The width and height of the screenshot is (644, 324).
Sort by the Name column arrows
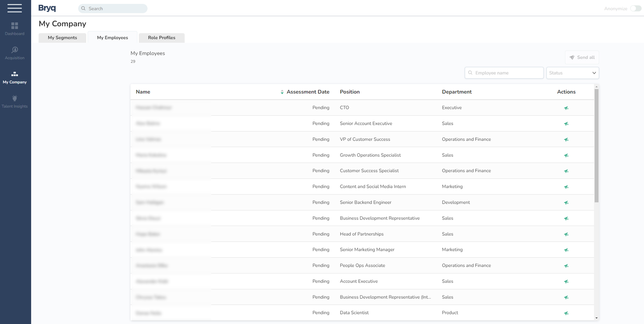pos(282,92)
